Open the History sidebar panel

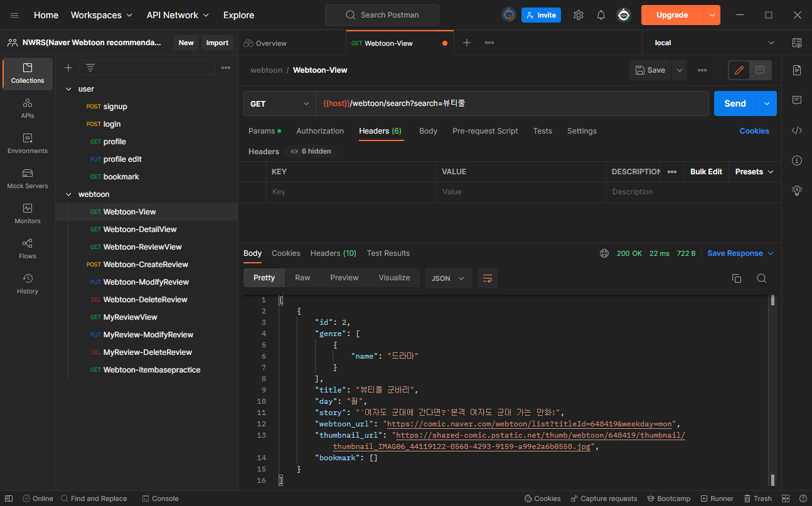tap(28, 284)
